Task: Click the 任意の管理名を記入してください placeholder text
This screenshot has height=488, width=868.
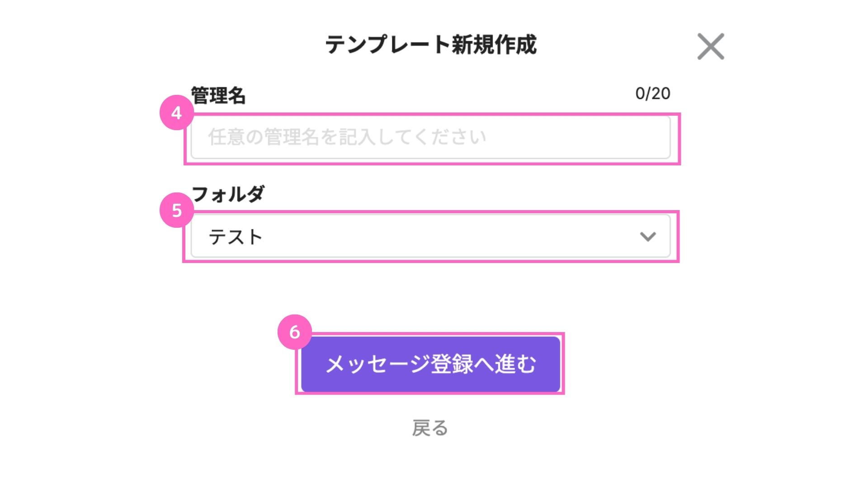Action: click(347, 137)
